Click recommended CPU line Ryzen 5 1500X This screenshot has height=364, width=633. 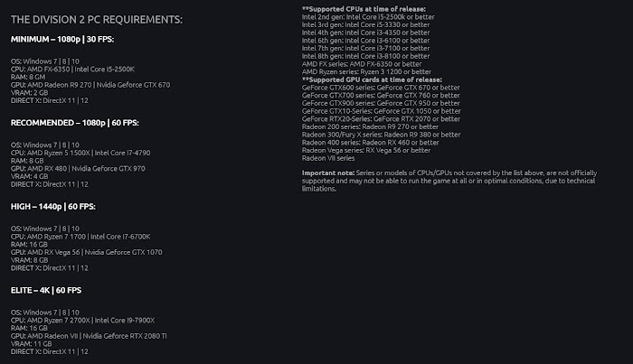tap(80, 154)
